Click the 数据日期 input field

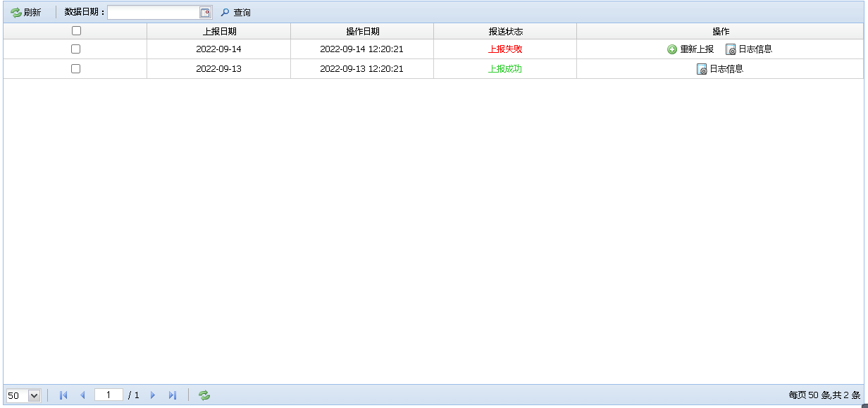click(x=153, y=13)
